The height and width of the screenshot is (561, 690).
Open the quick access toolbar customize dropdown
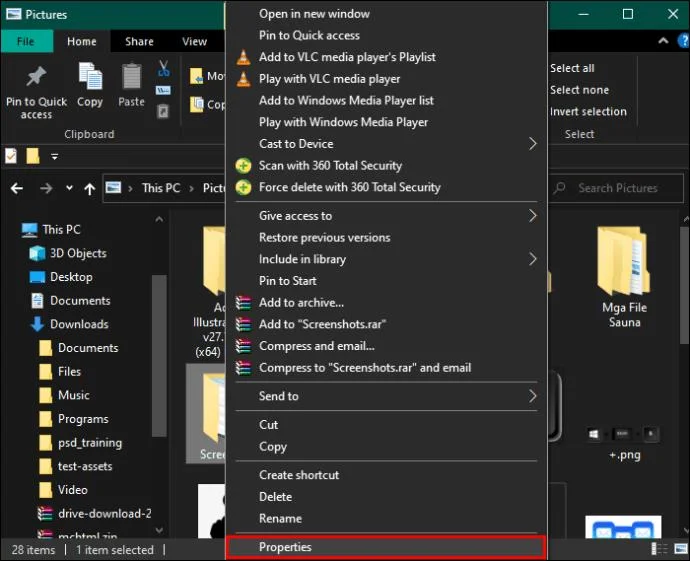(x=55, y=156)
